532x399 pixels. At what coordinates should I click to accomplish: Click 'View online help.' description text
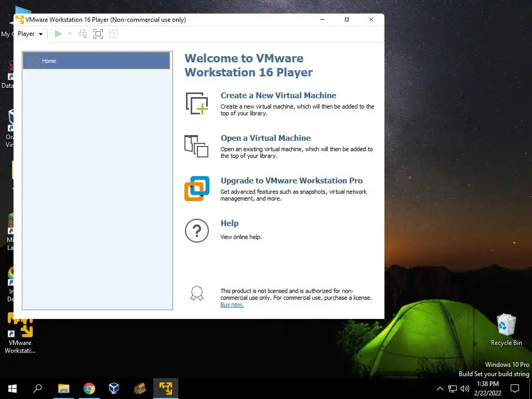pyautogui.click(x=241, y=237)
